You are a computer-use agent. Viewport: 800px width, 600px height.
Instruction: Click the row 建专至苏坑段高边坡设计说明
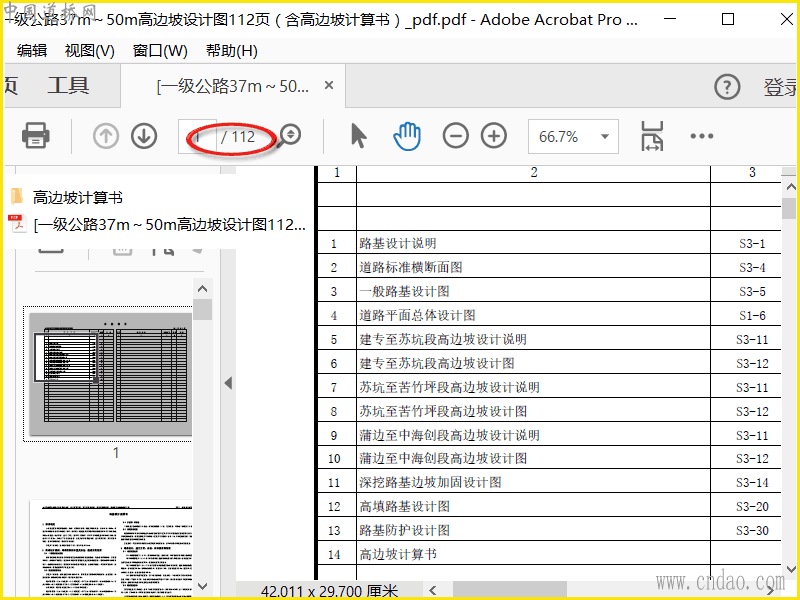[x=549, y=339]
